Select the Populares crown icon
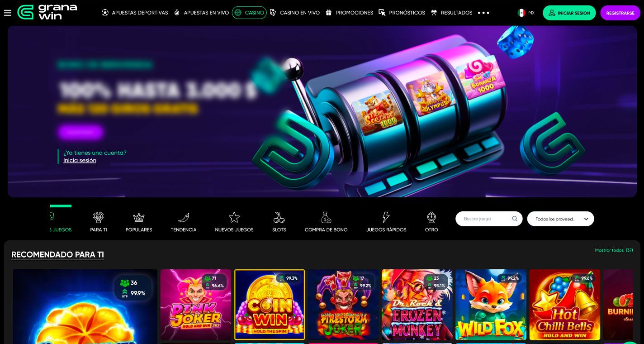 coord(138,218)
